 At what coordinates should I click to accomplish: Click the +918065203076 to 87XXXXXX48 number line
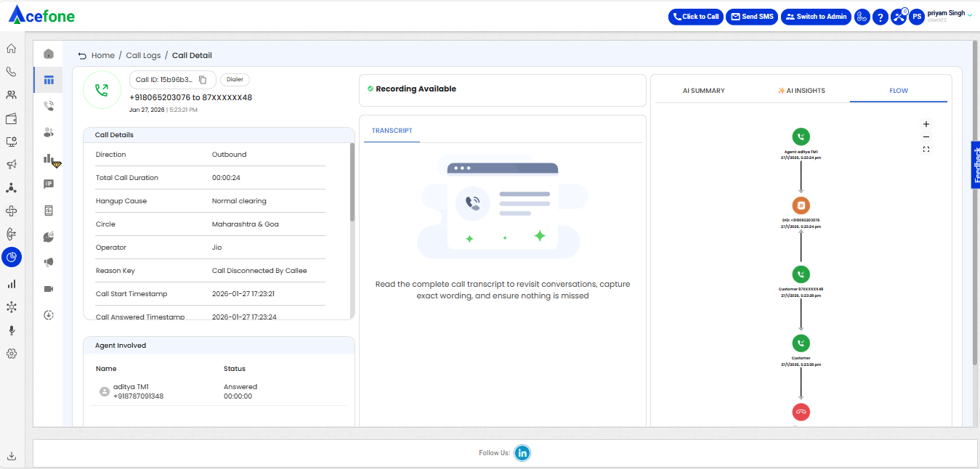coord(191,97)
